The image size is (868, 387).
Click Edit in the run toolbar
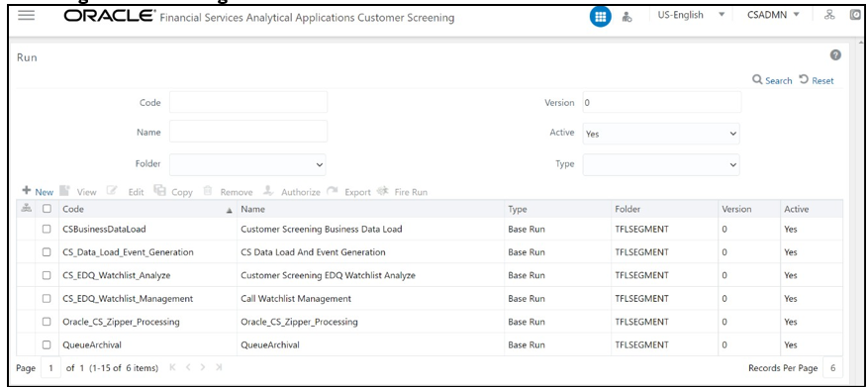click(126, 192)
